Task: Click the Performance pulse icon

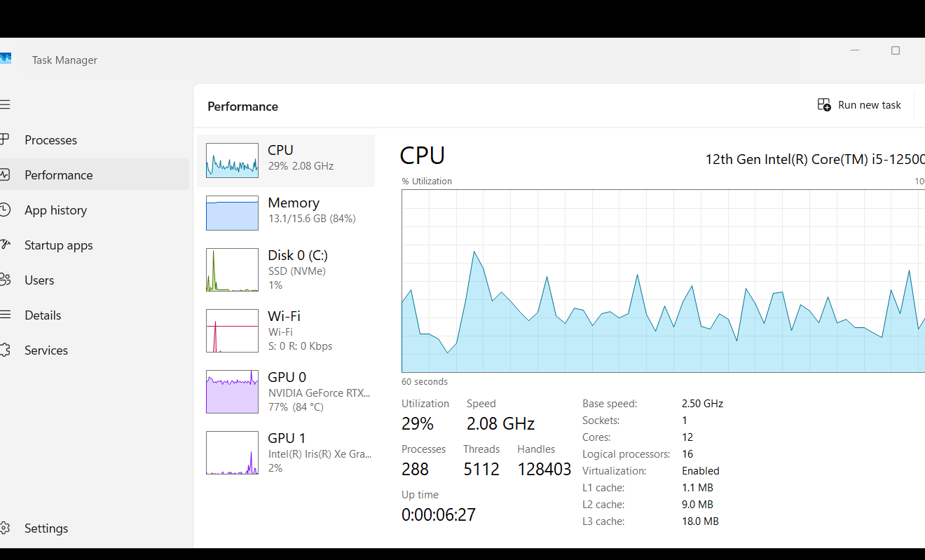Action: pyautogui.click(x=5, y=175)
